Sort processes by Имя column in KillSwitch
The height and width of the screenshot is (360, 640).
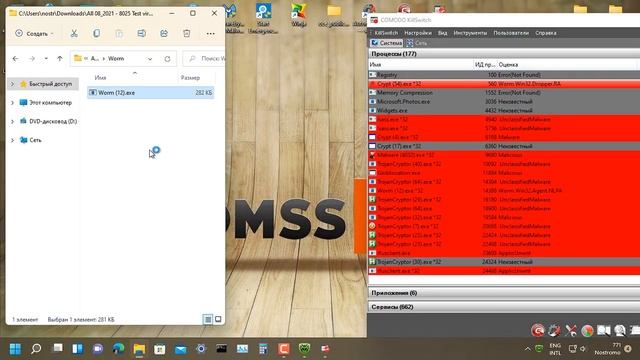420,64
